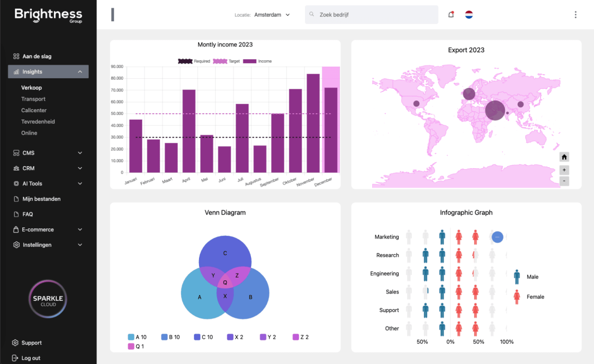Click the Zoek bedrijf search field
This screenshot has width=594, height=364.
[x=372, y=15]
